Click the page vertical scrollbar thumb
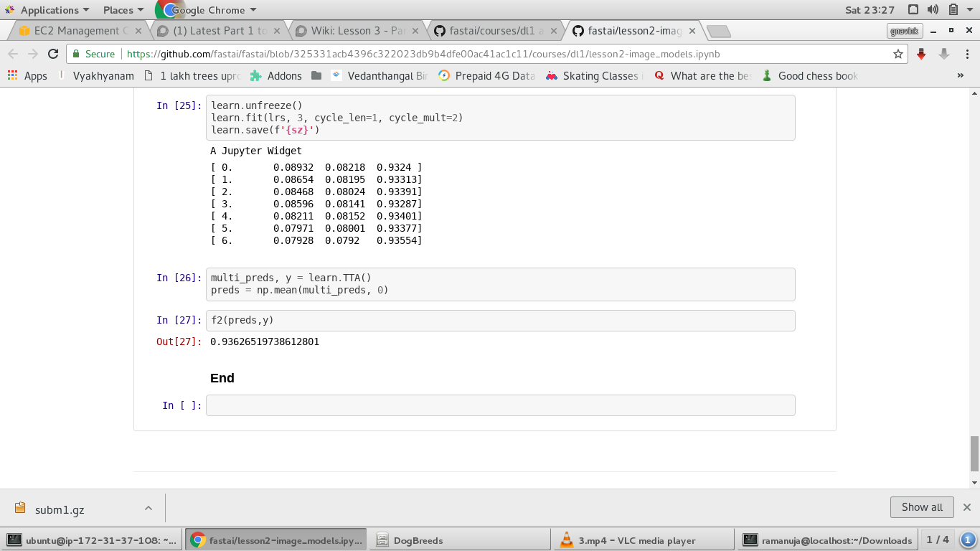This screenshot has height=551, width=980. coord(974,453)
